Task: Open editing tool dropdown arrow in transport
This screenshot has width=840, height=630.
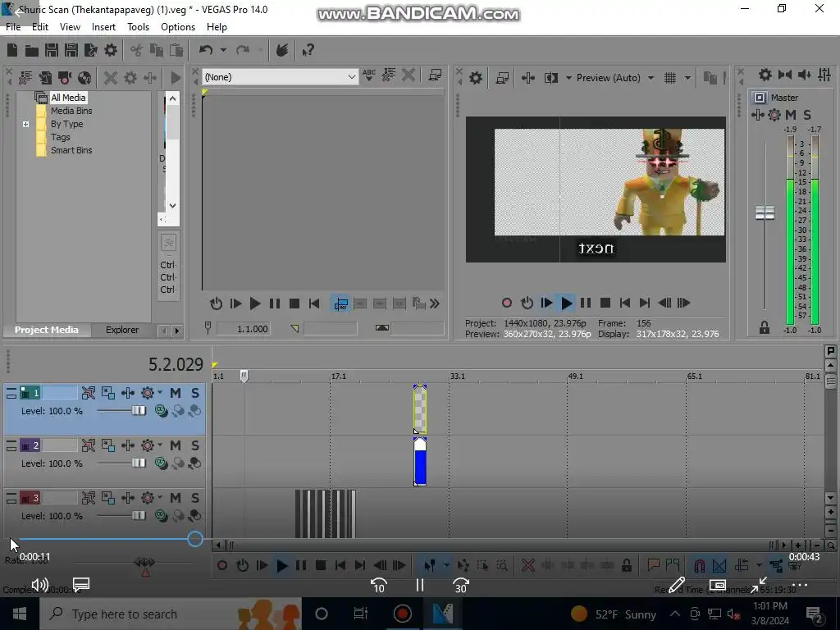Action: 446,565
